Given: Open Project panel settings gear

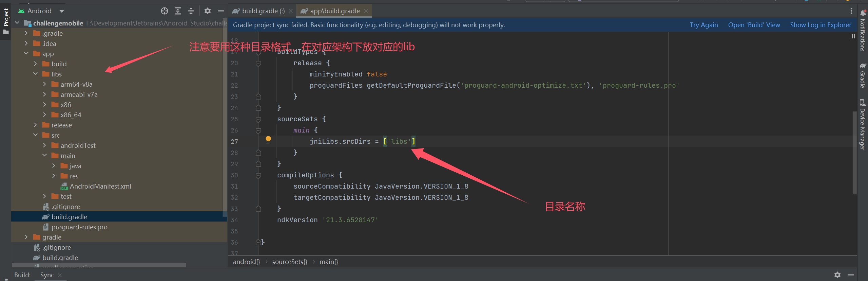Looking at the screenshot, I should (x=208, y=11).
